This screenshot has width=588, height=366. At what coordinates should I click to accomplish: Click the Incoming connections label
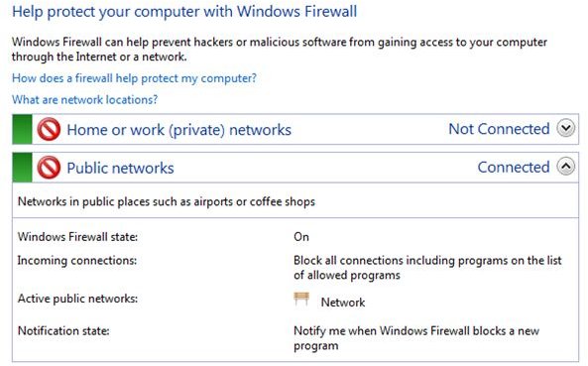[77, 261]
